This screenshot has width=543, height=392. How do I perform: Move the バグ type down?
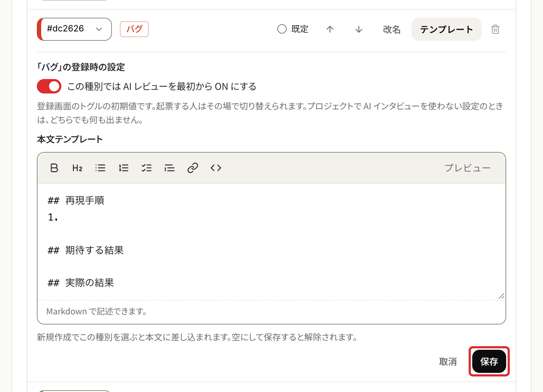click(359, 29)
